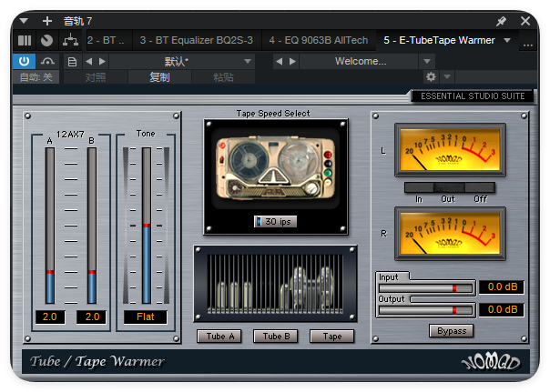Image resolution: width=550 pixels, height=392 pixels.
Task: Click the 音轨 7 track title
Action: (77, 21)
